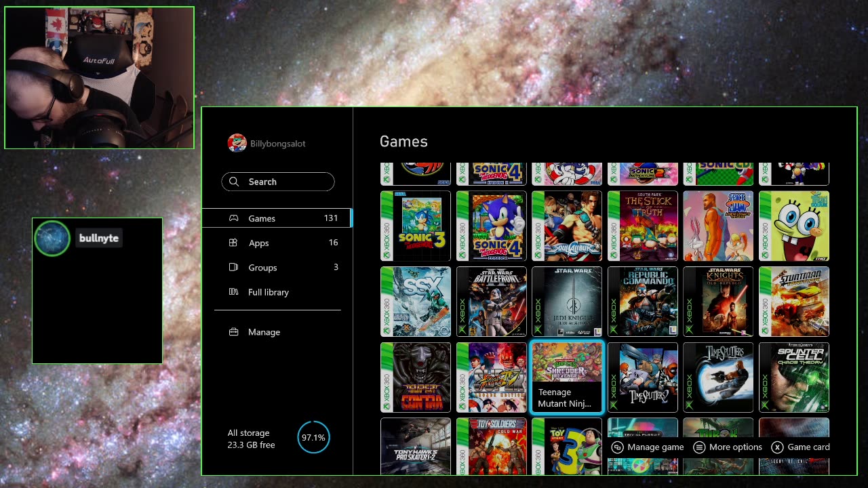Viewport: 868px width, 488px height.
Task: Click the More options button
Action: pyautogui.click(x=728, y=447)
